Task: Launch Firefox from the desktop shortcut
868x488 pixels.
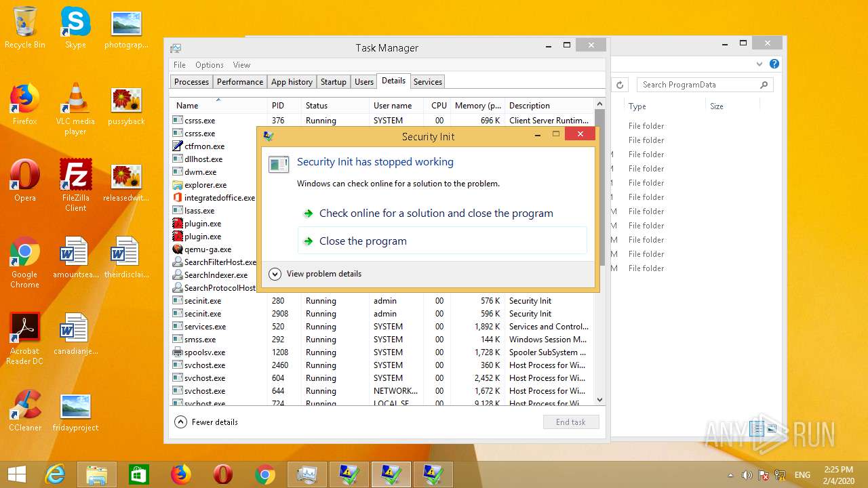Action: click(x=24, y=104)
